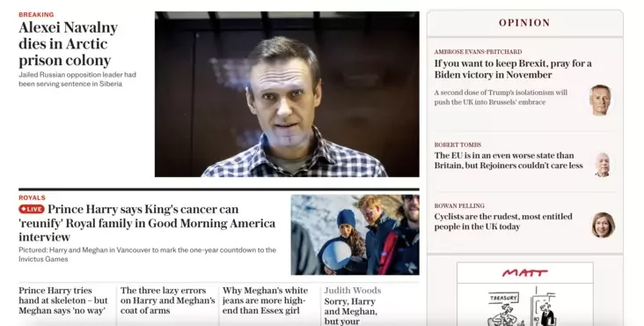Select the ROYALS section label
This screenshot has width=644, height=326.
32,197
